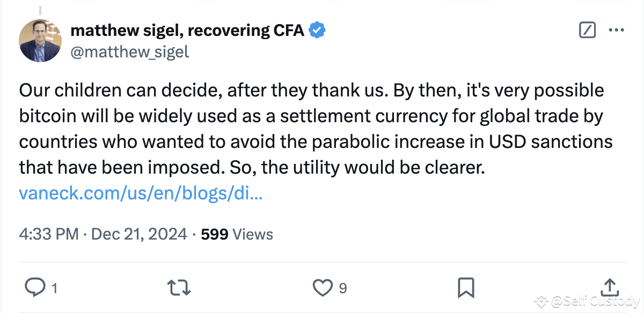This screenshot has height=313, width=644.
Task: Click the heart icon to like
Action: pos(323,288)
